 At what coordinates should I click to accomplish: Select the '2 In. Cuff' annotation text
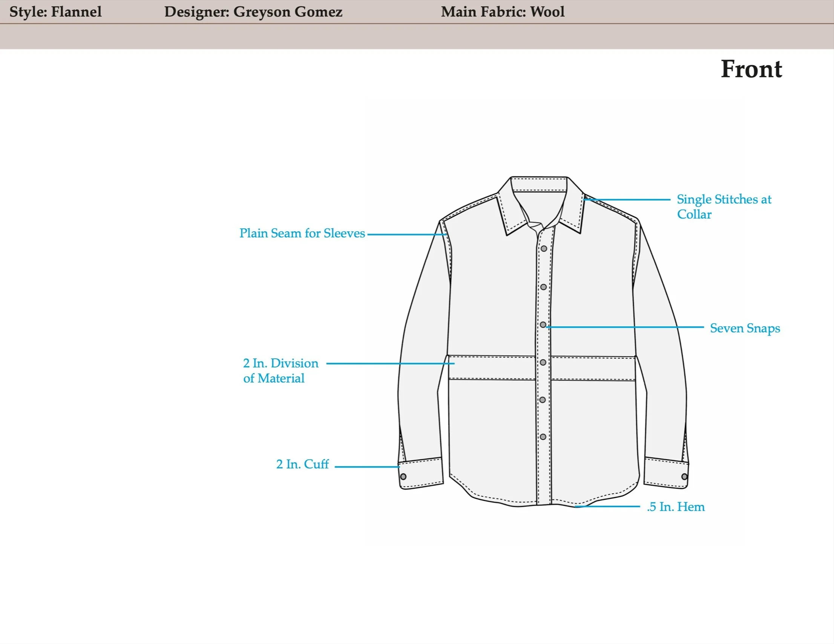pyautogui.click(x=302, y=464)
